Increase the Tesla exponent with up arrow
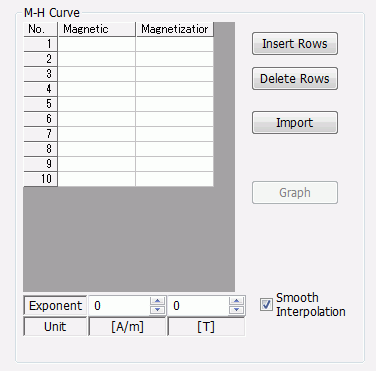This screenshot has width=376, height=371. (236, 301)
